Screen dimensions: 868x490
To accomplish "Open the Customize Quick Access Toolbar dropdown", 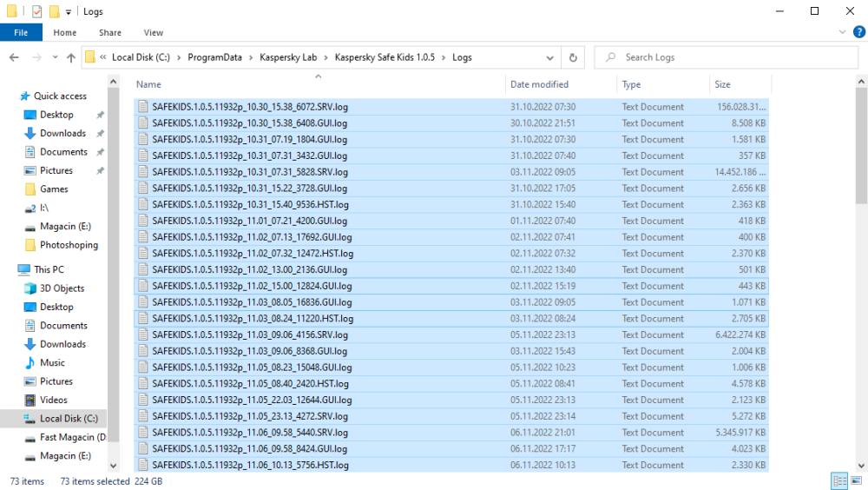I will (69, 11).
